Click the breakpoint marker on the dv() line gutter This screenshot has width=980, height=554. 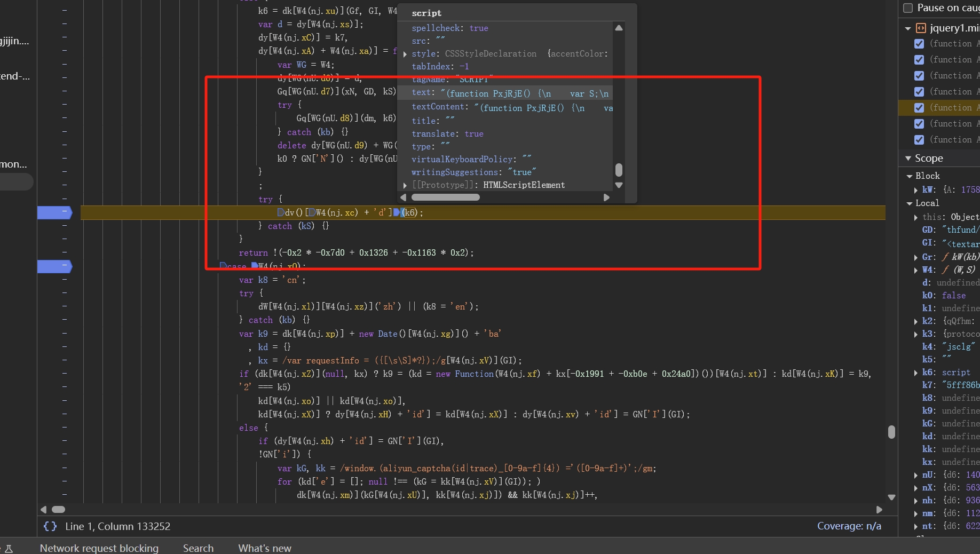(x=54, y=212)
